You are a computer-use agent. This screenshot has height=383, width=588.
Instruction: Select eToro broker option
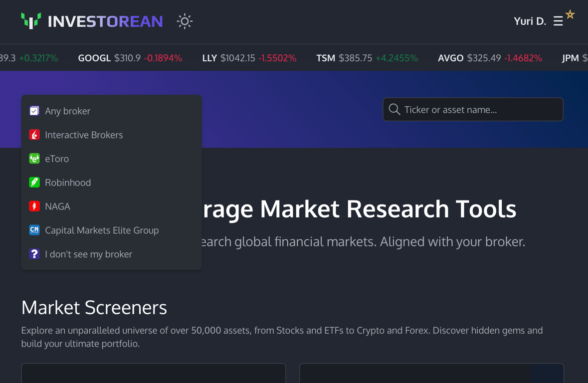(x=111, y=159)
